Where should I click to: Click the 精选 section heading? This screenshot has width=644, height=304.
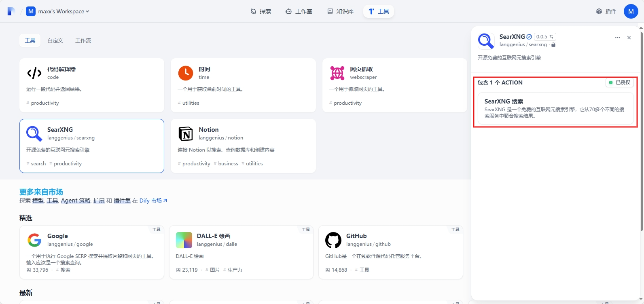[x=26, y=218]
